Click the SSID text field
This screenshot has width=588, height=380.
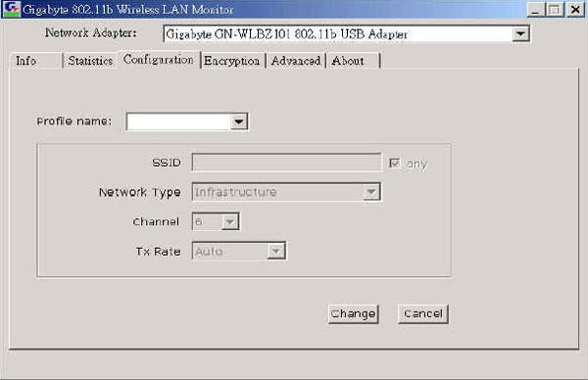[x=286, y=163]
